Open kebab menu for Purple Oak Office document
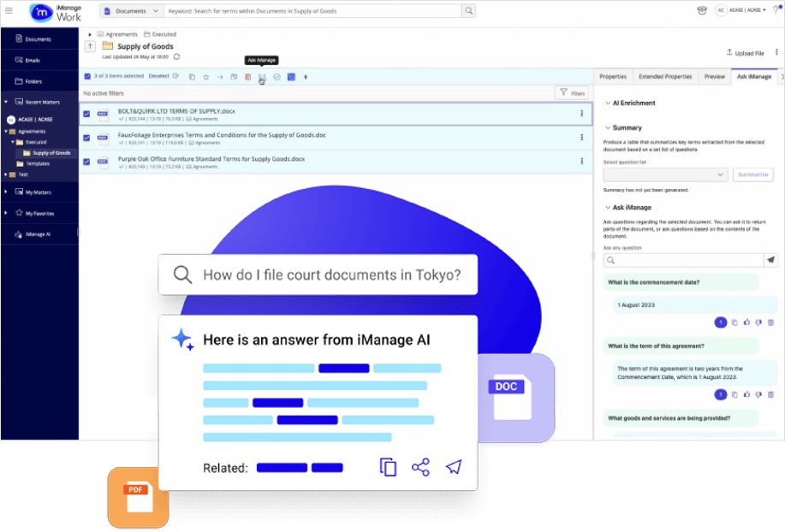 [582, 161]
